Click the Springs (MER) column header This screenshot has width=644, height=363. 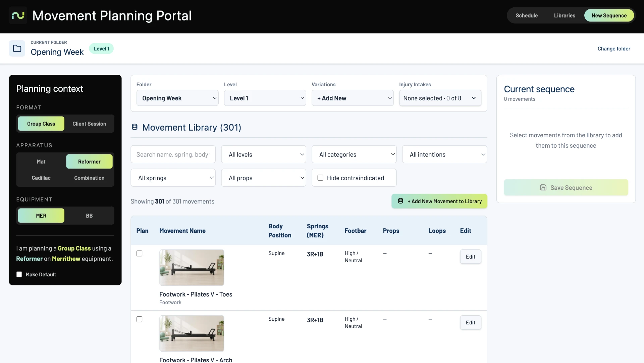pyautogui.click(x=317, y=231)
